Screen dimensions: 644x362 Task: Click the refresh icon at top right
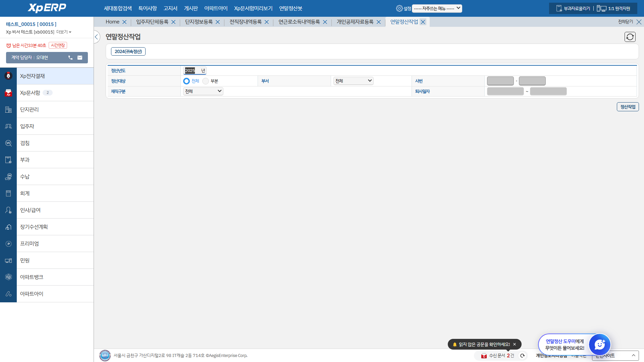tap(630, 37)
